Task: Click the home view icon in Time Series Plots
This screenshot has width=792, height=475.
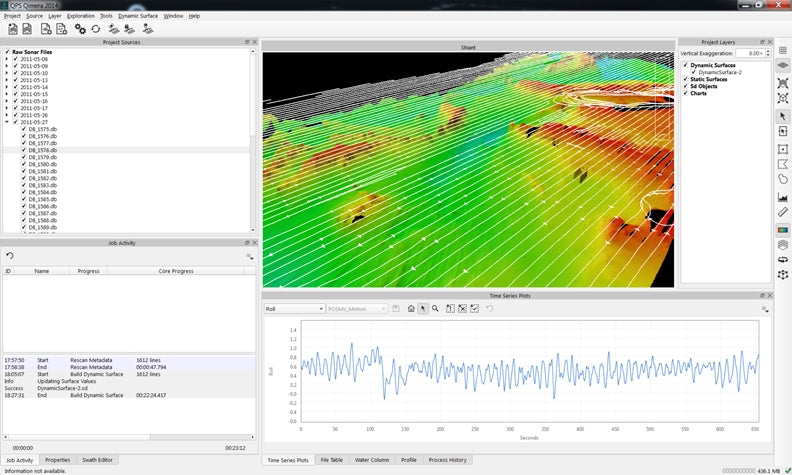Action: (x=410, y=309)
